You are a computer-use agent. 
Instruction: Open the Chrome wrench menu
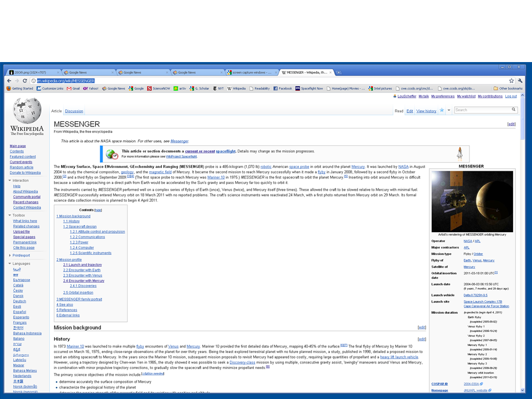520,81
